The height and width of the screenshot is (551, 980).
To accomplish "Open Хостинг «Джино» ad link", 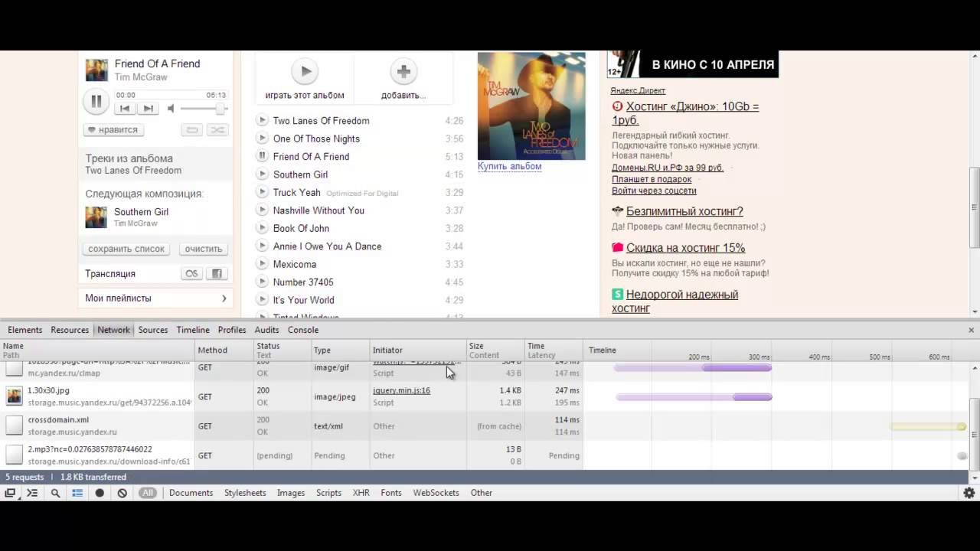I will click(x=685, y=113).
